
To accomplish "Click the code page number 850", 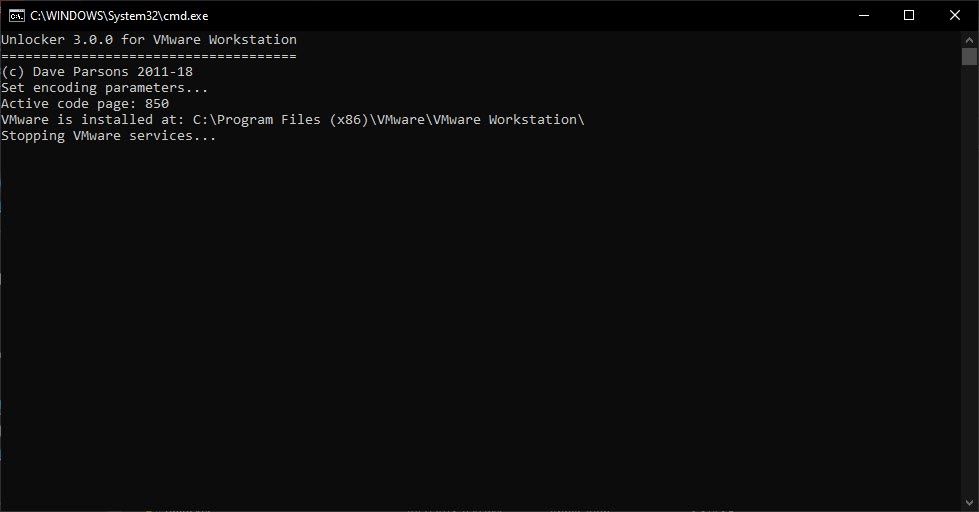I will pos(157,104).
